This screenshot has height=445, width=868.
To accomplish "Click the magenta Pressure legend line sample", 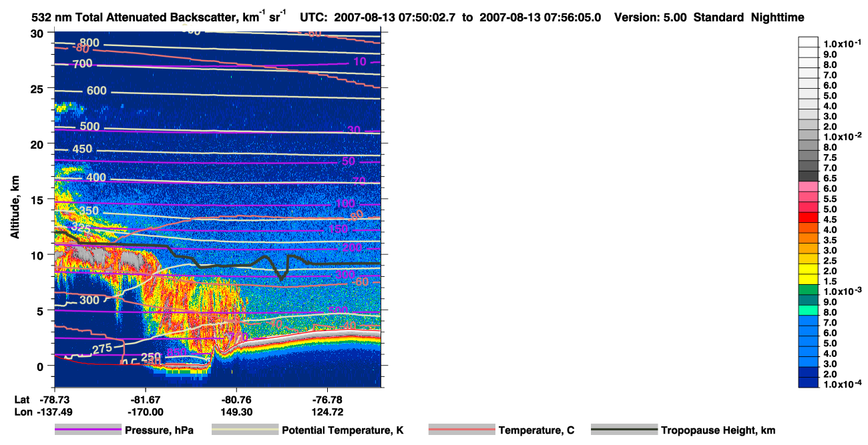I will [87, 430].
